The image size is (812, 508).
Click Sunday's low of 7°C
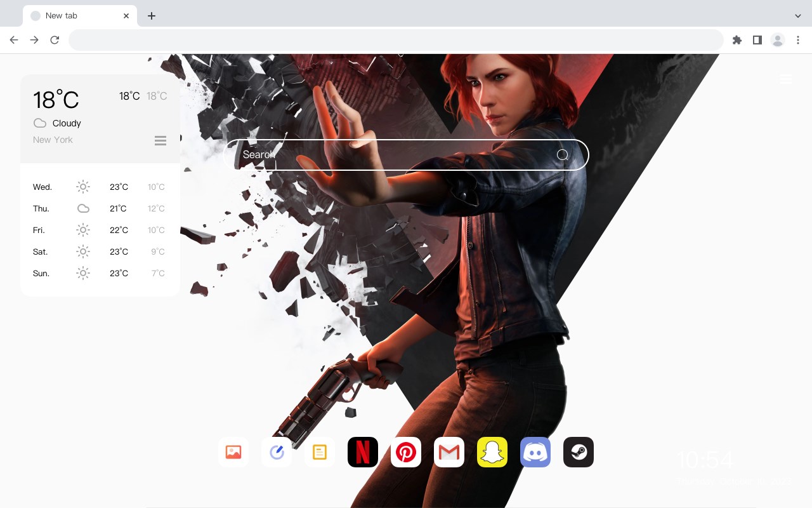[x=158, y=273]
